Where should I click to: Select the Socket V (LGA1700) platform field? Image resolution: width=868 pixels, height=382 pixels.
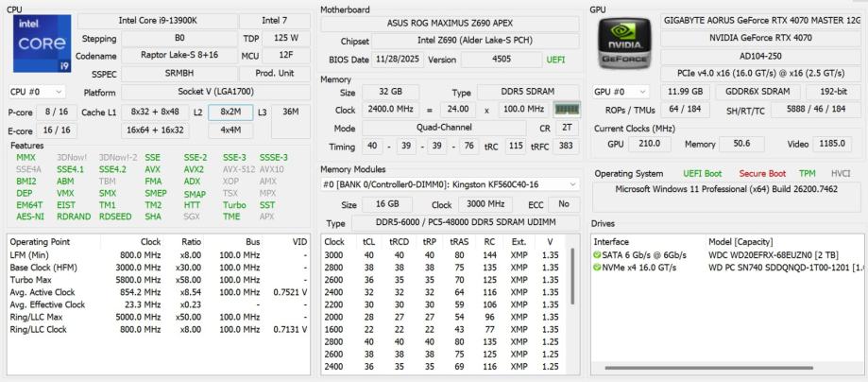click(x=216, y=92)
